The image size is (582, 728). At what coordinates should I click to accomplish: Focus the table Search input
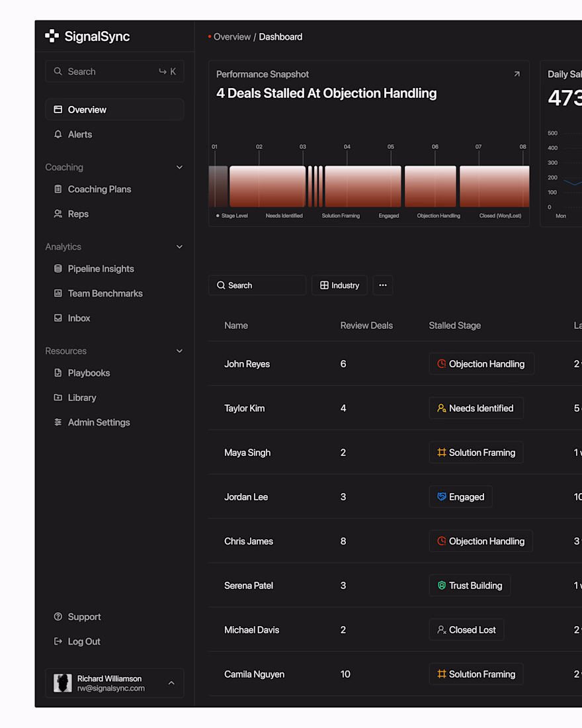(x=257, y=285)
